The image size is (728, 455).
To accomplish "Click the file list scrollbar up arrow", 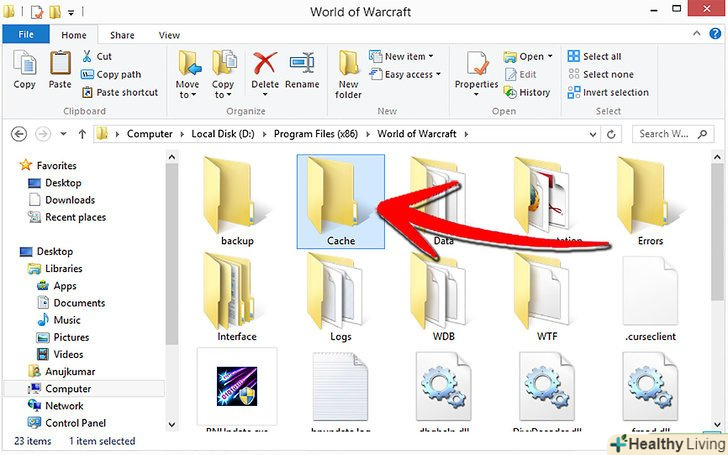I will coord(717,157).
